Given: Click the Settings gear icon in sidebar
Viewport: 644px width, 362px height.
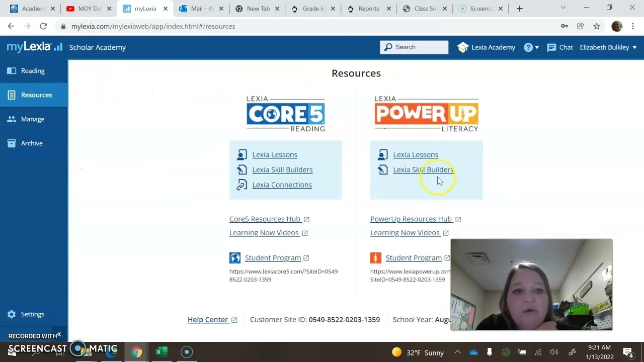Looking at the screenshot, I should [x=12, y=314].
